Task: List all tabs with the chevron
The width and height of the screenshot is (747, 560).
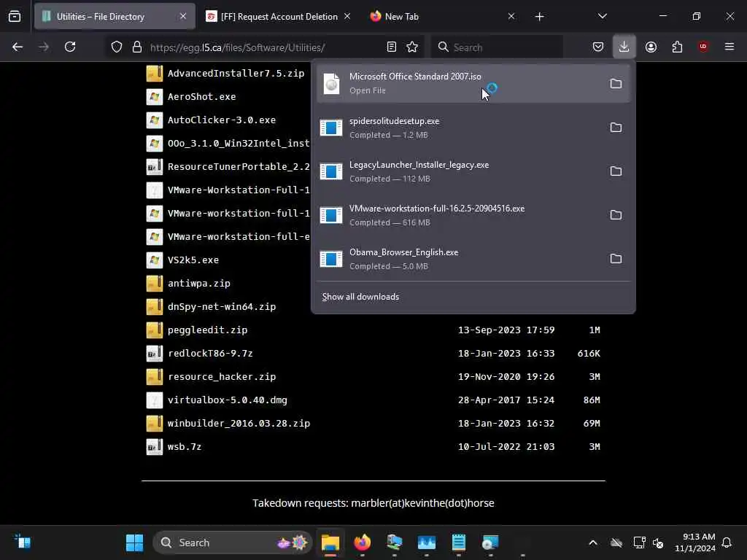Action: point(602,16)
